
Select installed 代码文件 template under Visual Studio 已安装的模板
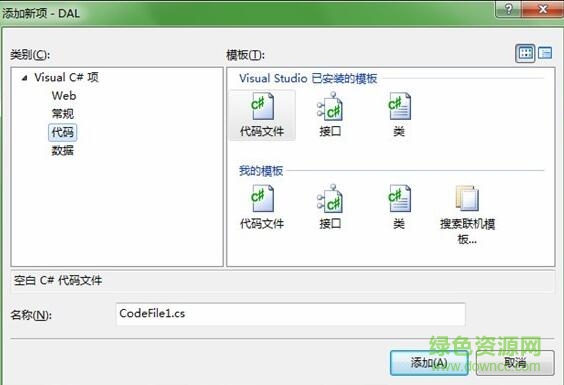point(262,115)
